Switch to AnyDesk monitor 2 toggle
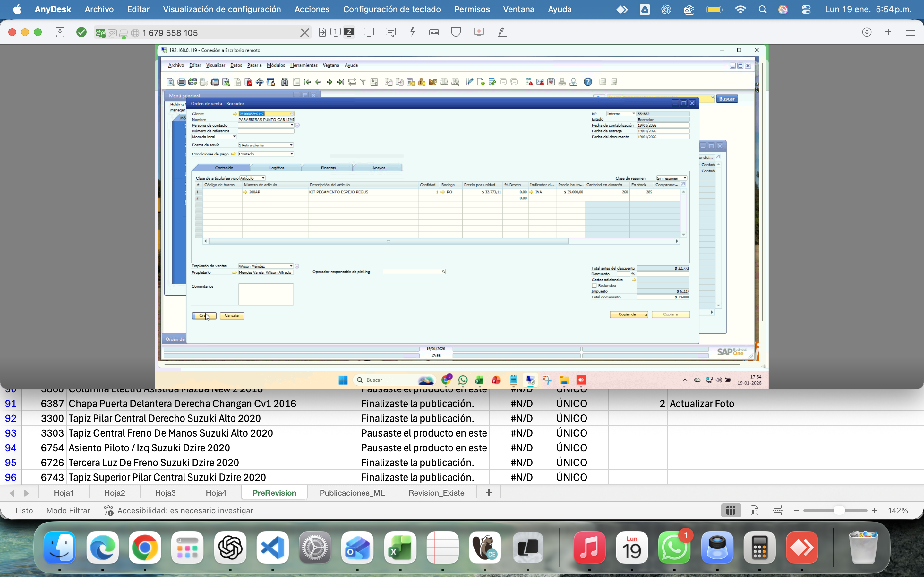This screenshot has width=924, height=577. 349,32
